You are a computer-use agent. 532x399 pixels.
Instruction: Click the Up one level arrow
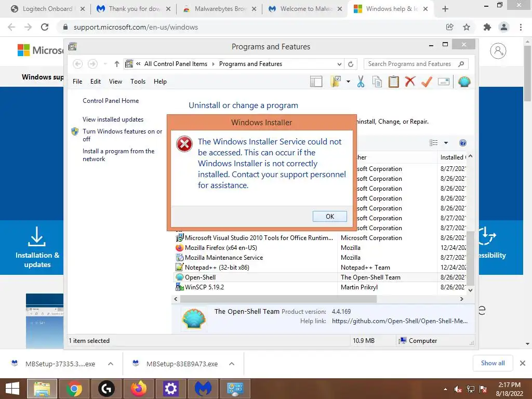117,64
